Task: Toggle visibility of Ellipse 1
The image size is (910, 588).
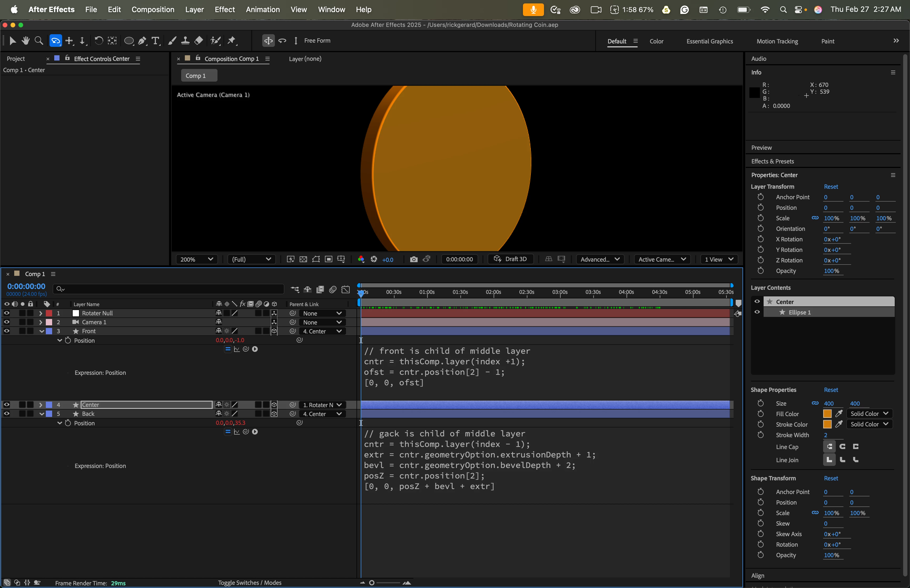Action: coord(757,312)
